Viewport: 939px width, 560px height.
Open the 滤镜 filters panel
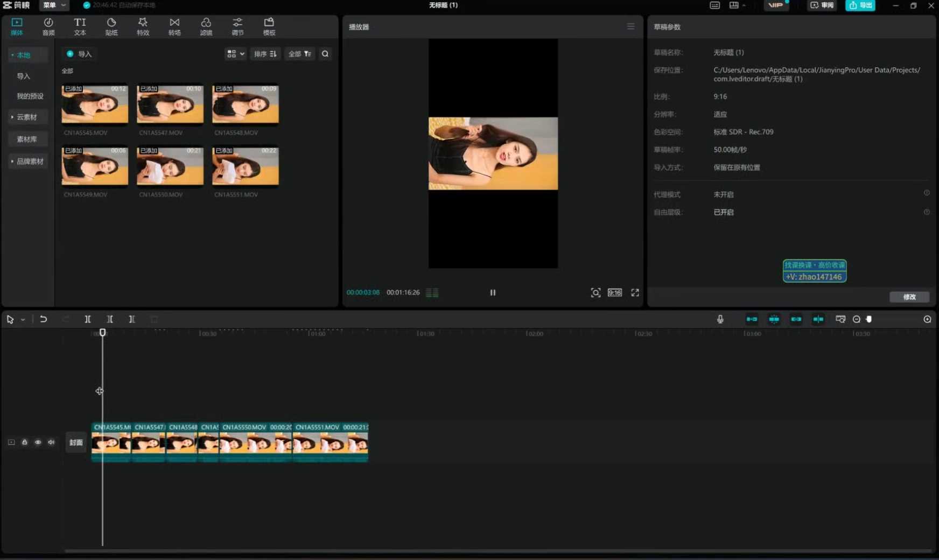(206, 26)
